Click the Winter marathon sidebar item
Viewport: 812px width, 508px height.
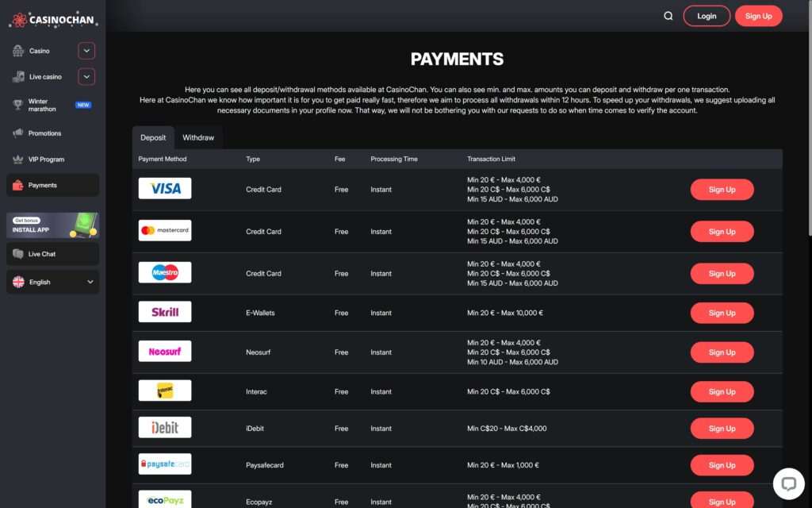click(x=44, y=105)
